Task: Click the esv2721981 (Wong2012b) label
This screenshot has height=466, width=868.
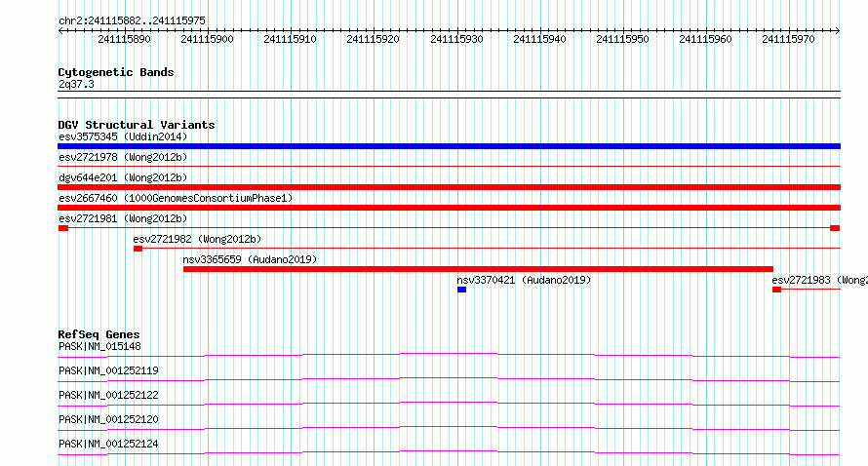Action: [x=123, y=218]
